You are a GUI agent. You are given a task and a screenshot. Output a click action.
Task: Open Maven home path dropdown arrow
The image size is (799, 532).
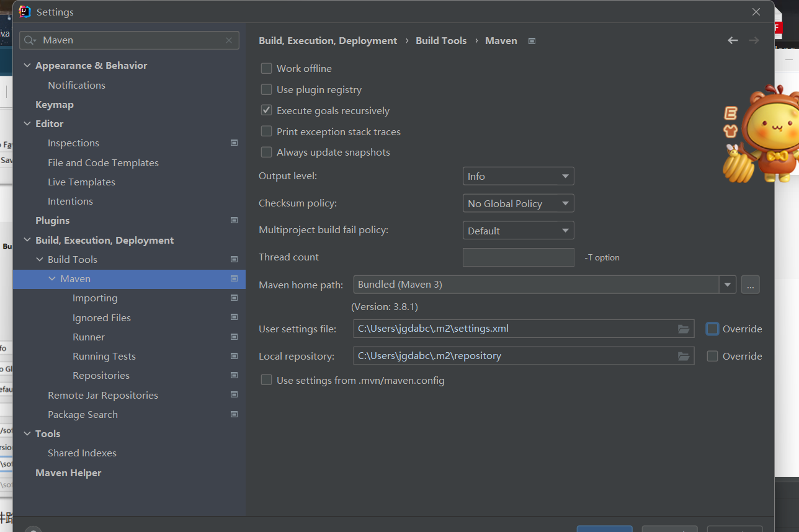pos(728,285)
